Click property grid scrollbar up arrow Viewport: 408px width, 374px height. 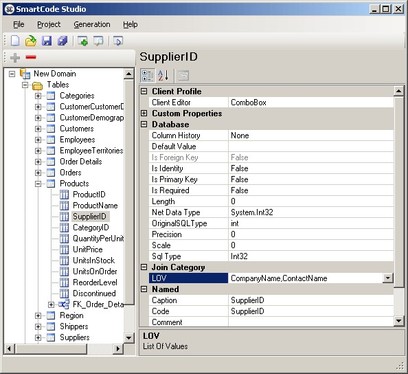pyautogui.click(x=399, y=91)
